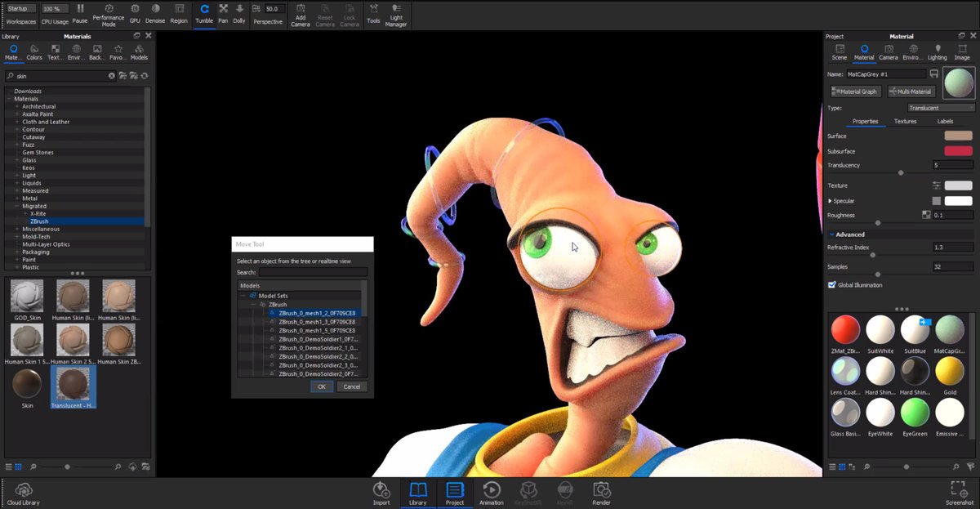
Task: Open the Animation timeline
Action: coord(492,493)
